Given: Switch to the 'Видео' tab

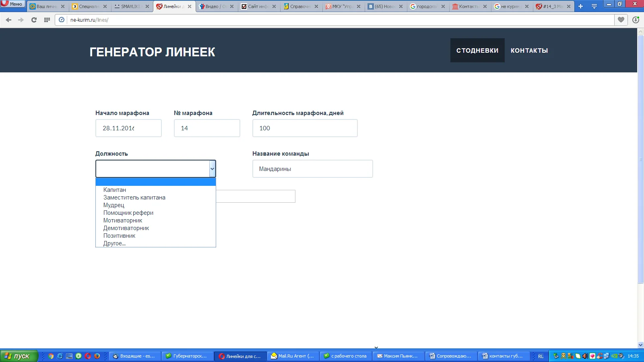Looking at the screenshot, I should 216,6.
